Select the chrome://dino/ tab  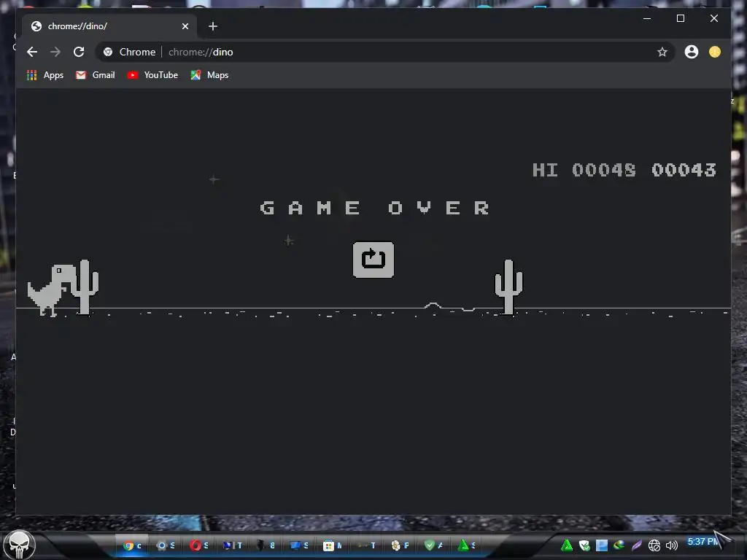pyautogui.click(x=111, y=26)
